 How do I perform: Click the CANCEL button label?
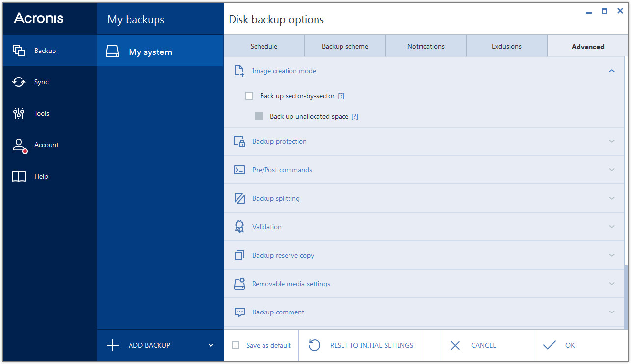pos(483,345)
